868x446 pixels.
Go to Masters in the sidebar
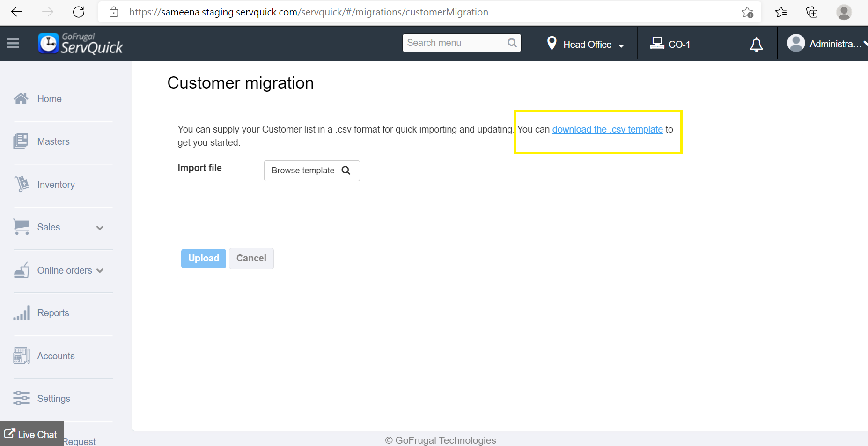pyautogui.click(x=53, y=141)
